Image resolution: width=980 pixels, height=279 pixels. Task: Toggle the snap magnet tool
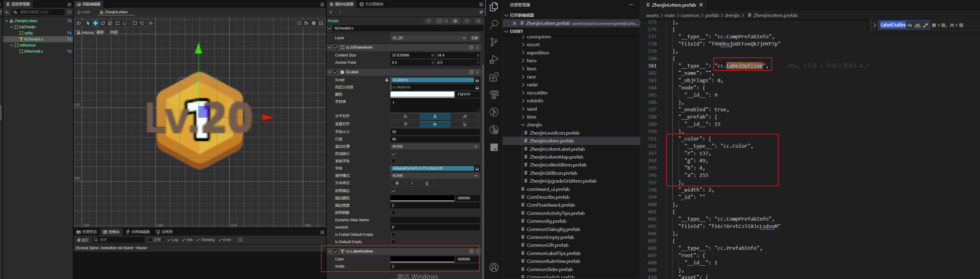(125, 23)
